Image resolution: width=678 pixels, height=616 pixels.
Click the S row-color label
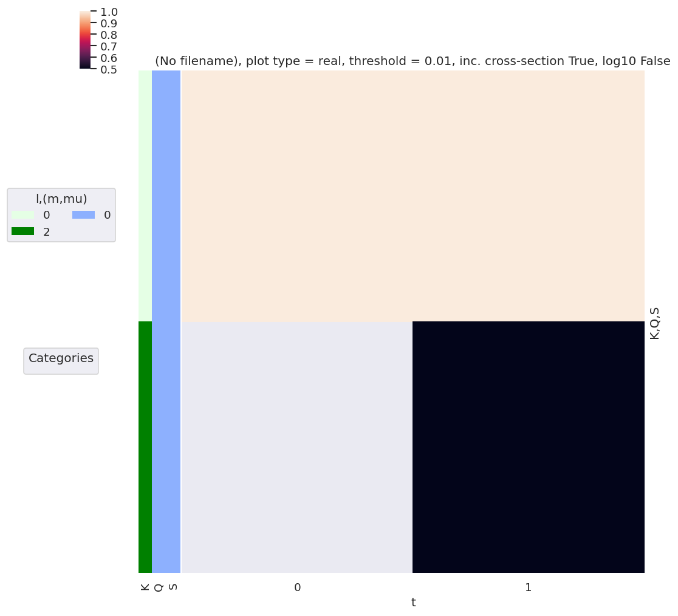tap(173, 587)
